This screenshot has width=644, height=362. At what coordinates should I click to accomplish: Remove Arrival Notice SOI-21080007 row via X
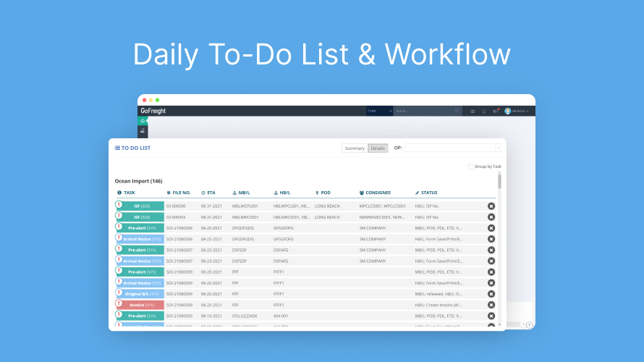click(x=491, y=261)
